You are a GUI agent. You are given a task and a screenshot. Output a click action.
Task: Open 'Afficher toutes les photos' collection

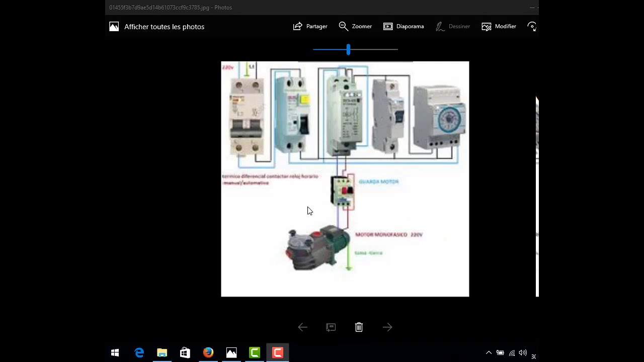click(157, 27)
